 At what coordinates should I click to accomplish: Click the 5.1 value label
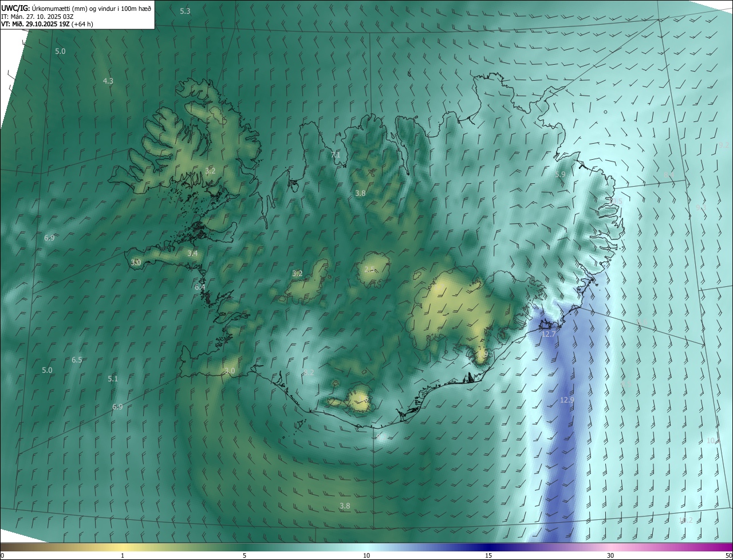point(113,379)
